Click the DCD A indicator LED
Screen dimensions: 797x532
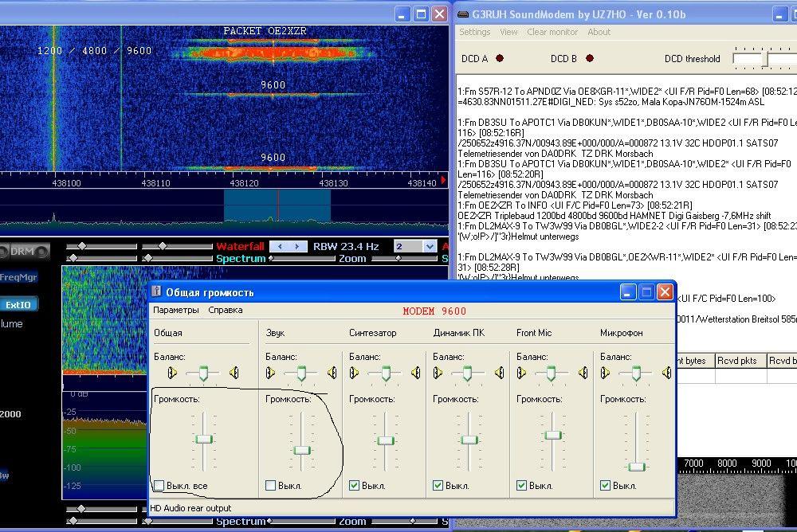pos(500,58)
